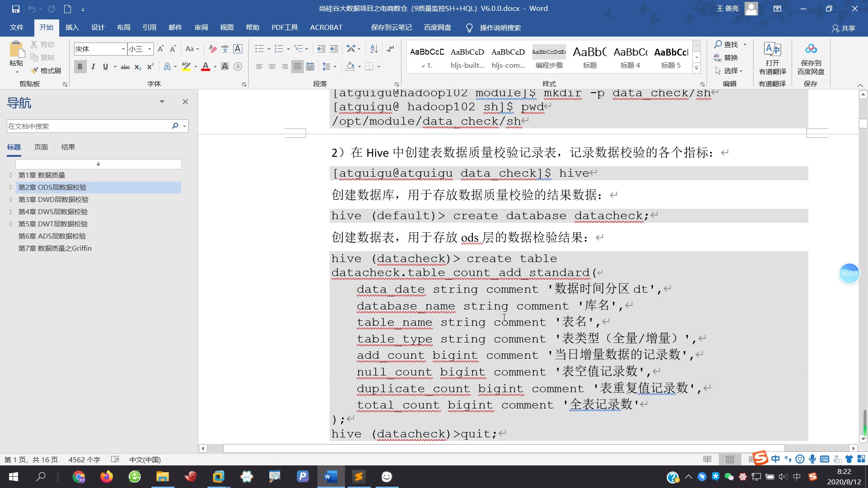Screen dimensions: 868x488
Task: Open font name dropdown 宋体
Action: tap(123, 49)
